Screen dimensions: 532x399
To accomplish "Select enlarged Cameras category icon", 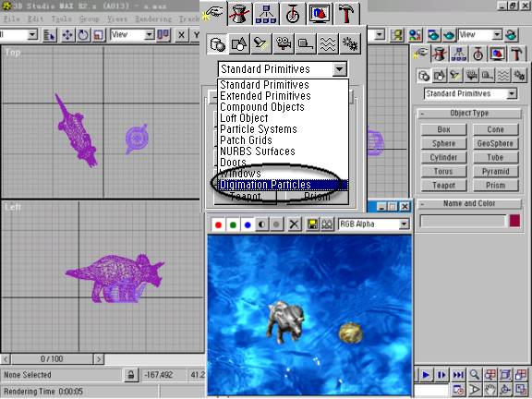I will 284,43.
